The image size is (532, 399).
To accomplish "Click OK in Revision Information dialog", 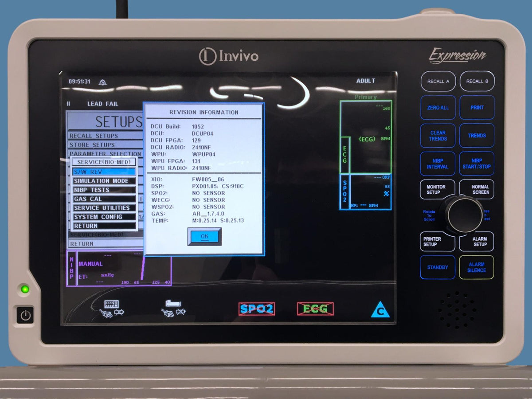I will point(204,236).
